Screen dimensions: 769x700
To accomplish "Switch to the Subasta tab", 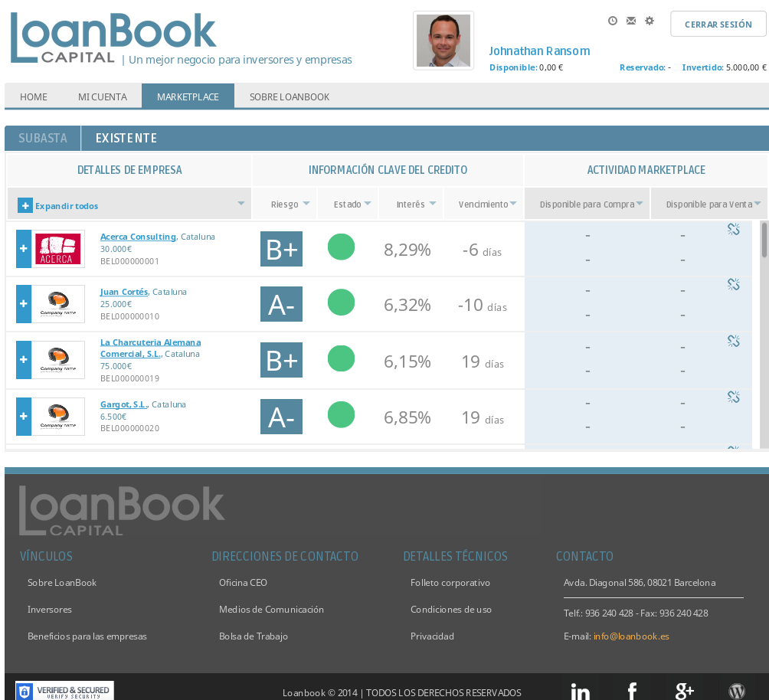I will 43,139.
